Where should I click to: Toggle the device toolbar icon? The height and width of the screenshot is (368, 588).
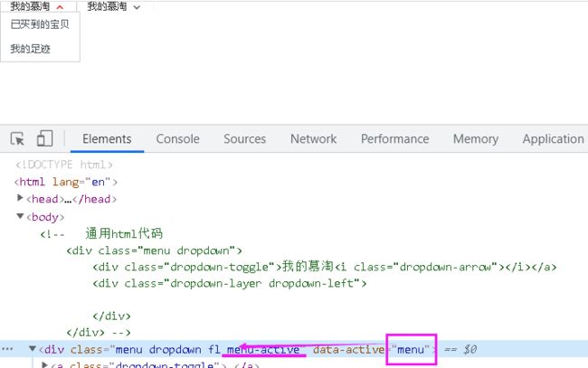click(44, 138)
